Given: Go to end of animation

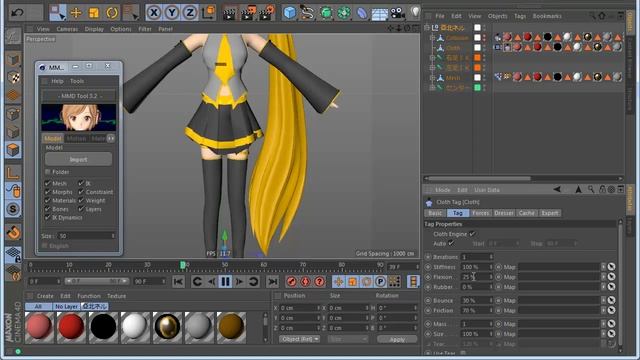Looking at the screenshot, I should click(x=272, y=282).
